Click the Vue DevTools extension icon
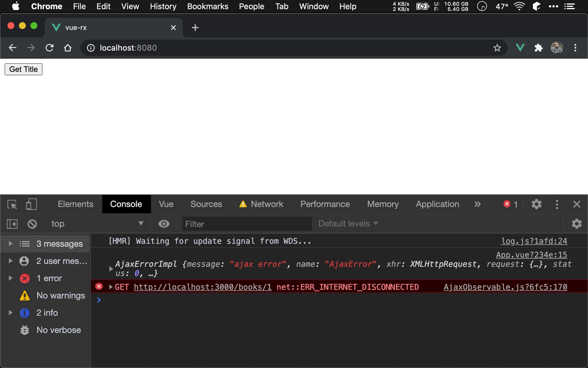Image resolution: width=588 pixels, height=368 pixels. click(520, 47)
